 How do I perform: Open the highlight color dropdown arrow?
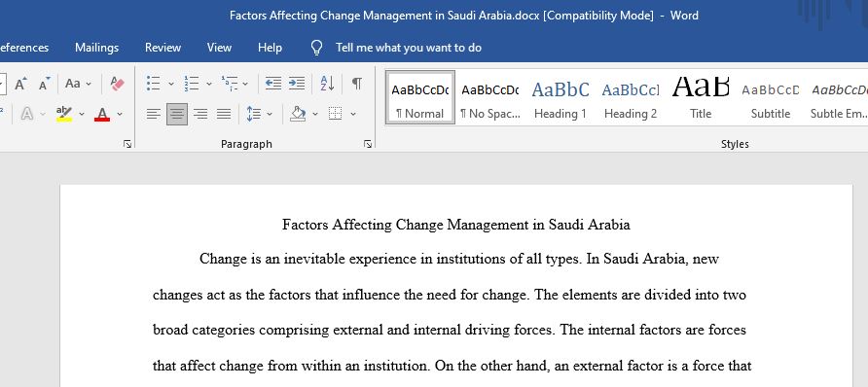[82, 114]
